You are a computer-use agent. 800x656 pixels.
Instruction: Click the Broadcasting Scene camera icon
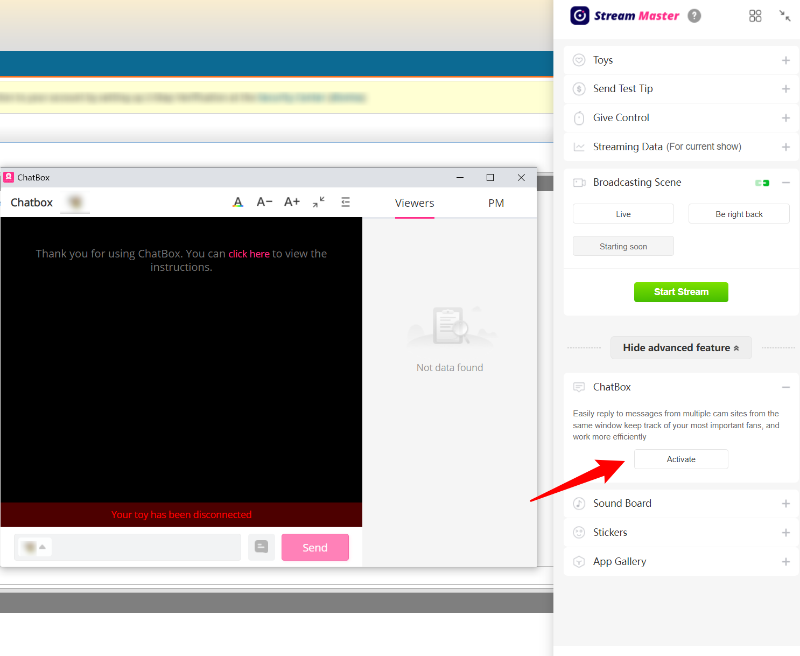pyautogui.click(x=579, y=183)
